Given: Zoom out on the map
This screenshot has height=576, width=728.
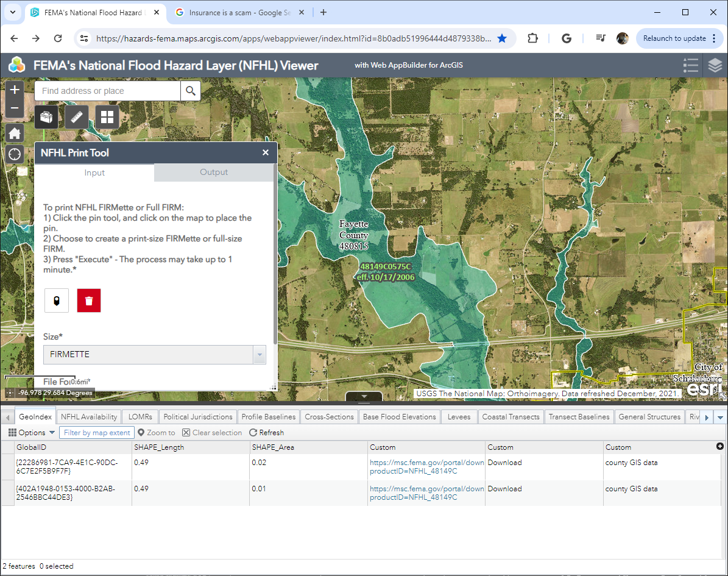Looking at the screenshot, I should pos(15,108).
